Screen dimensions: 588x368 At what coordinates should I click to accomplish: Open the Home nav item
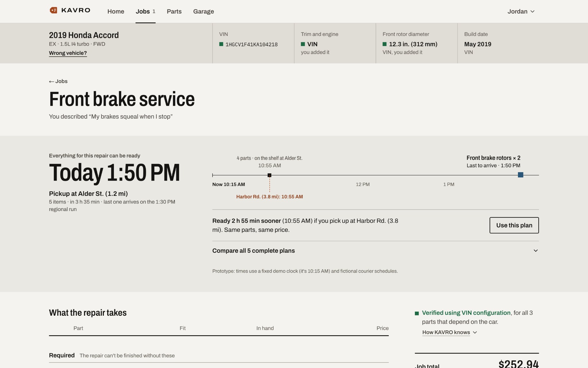pos(116,11)
